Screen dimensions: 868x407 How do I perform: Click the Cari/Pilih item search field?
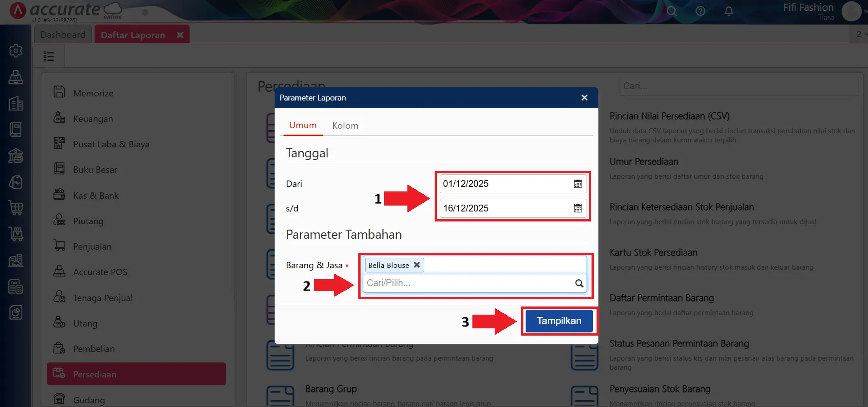pyautogui.click(x=468, y=283)
